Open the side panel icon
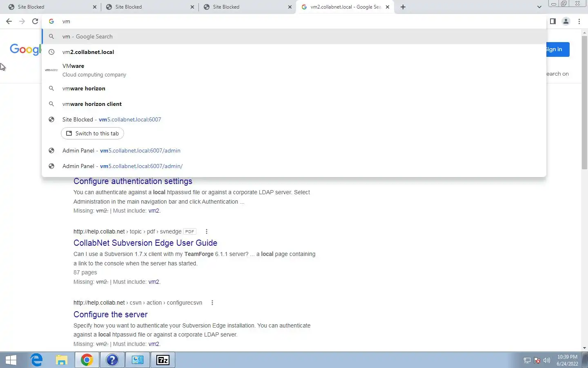This screenshot has height=368, width=588. [x=552, y=21]
